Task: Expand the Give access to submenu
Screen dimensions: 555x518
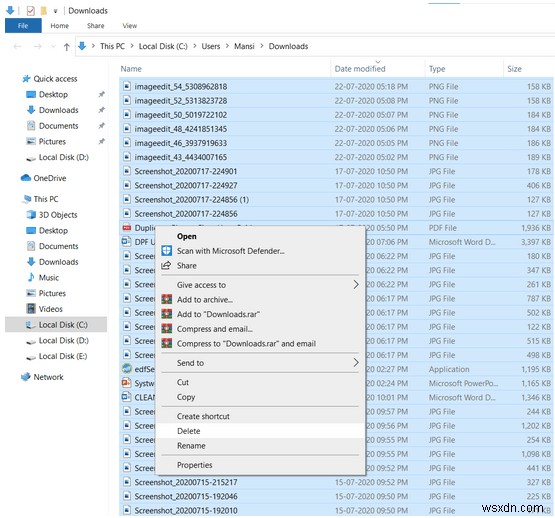Action: click(x=356, y=284)
